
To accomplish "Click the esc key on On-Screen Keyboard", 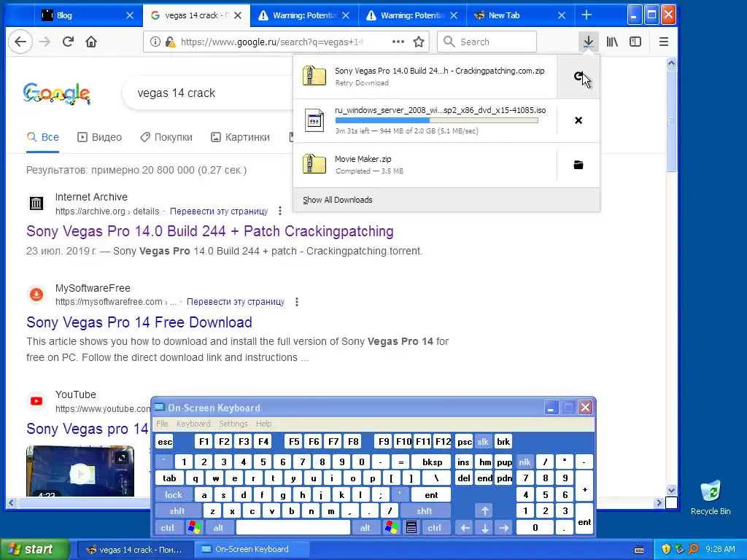I will 165,442.
